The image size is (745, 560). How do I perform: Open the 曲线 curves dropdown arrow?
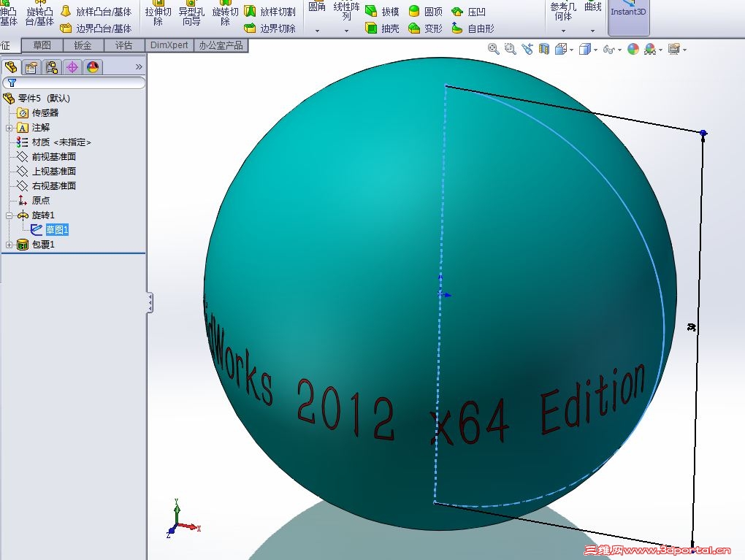coord(592,31)
